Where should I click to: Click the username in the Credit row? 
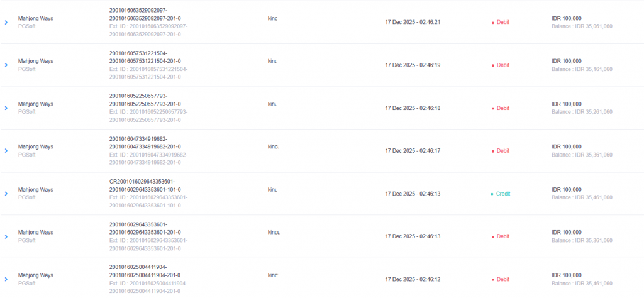272,189
